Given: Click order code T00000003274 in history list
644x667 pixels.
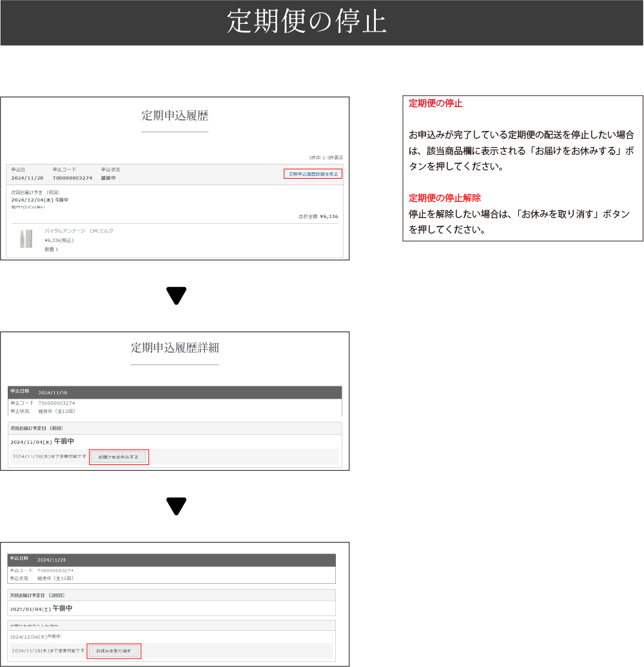Looking at the screenshot, I should coord(72,178).
